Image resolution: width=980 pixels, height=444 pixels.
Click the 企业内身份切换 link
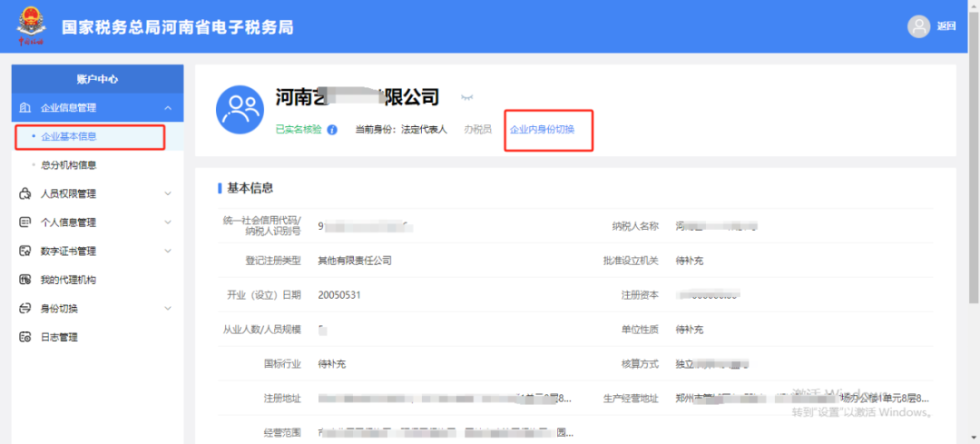543,130
